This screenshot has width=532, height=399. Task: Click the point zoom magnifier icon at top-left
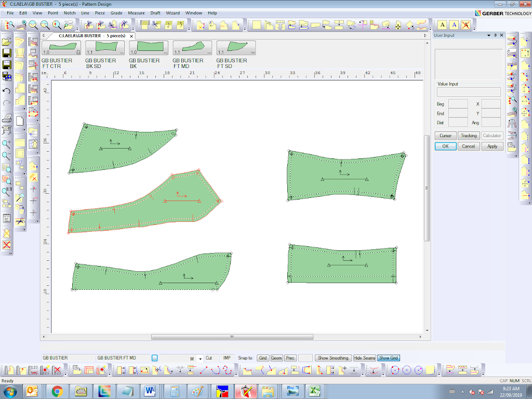[x=9, y=25]
